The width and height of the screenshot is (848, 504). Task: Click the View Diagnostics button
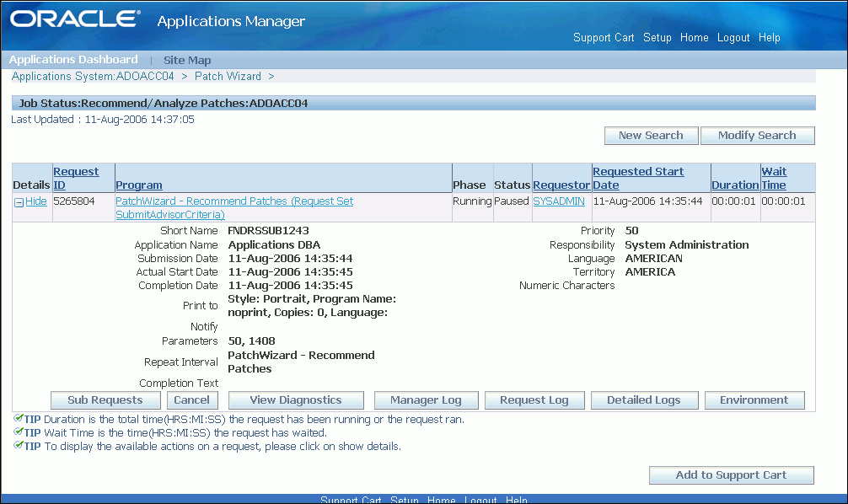coord(296,400)
